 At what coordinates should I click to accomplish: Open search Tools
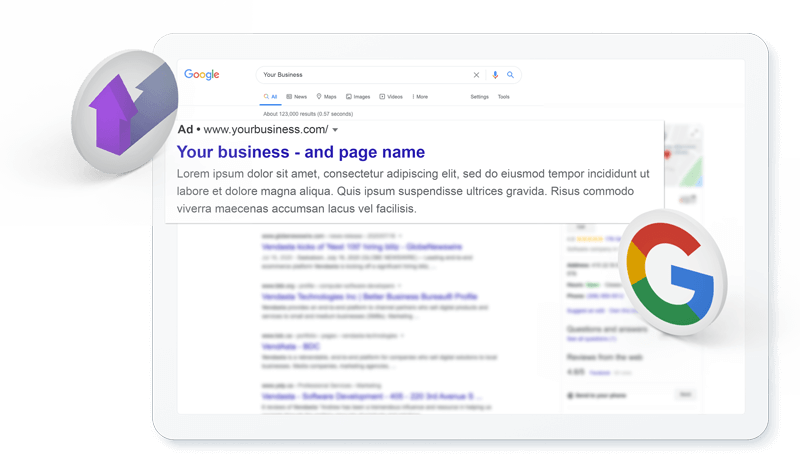[x=504, y=96]
